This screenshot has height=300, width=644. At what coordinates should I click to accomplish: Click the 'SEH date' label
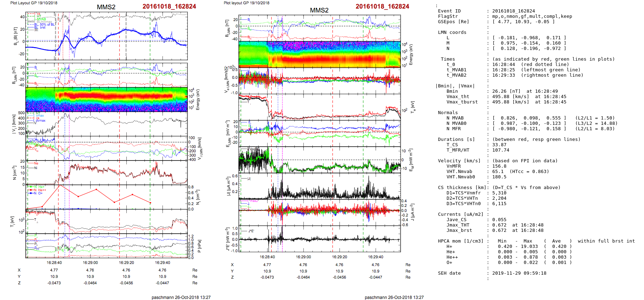[x=449, y=273]
